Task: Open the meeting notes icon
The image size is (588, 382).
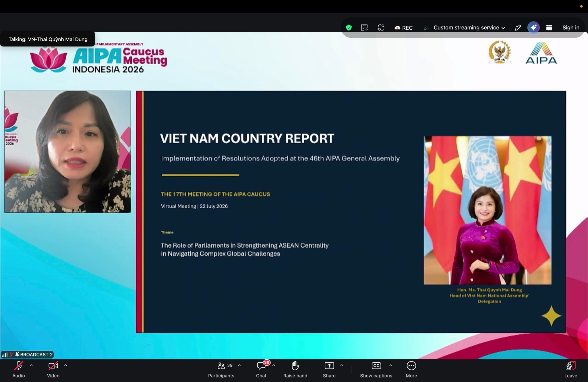Action: click(365, 28)
